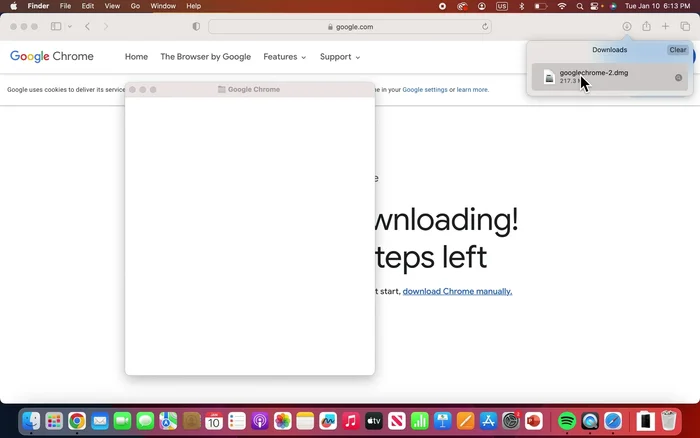Click the download Chrome manually link
Screen dimensions: 700x438
coord(457,291)
